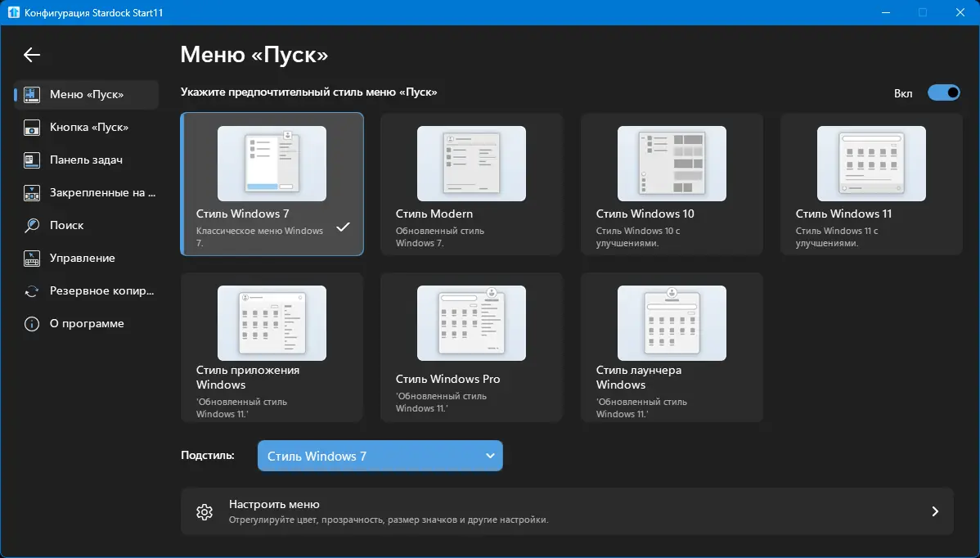Expand Настроить меню via the right chevron

pos(934,511)
